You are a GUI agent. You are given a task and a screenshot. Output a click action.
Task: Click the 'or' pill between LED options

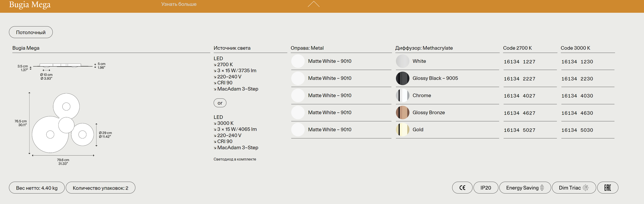pyautogui.click(x=220, y=103)
